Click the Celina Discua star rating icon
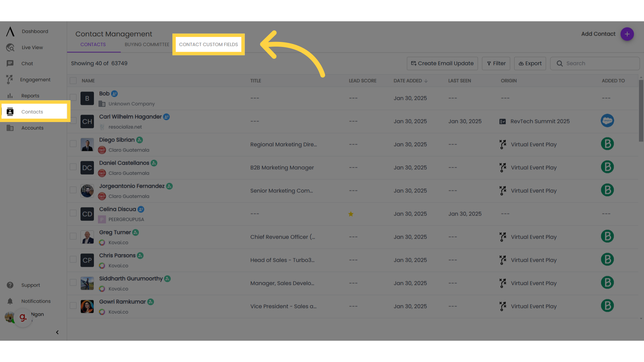Image resolution: width=644 pixels, height=362 pixels. [351, 214]
